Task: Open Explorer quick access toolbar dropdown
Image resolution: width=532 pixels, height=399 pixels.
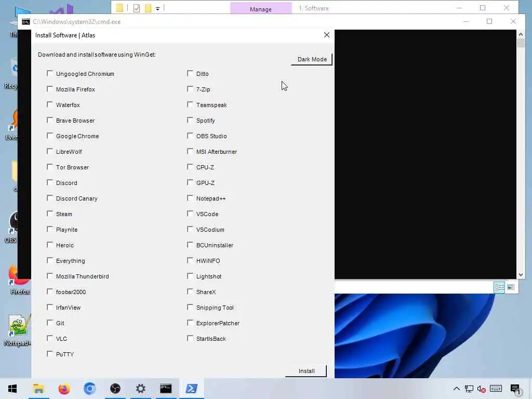Action: tap(158, 9)
